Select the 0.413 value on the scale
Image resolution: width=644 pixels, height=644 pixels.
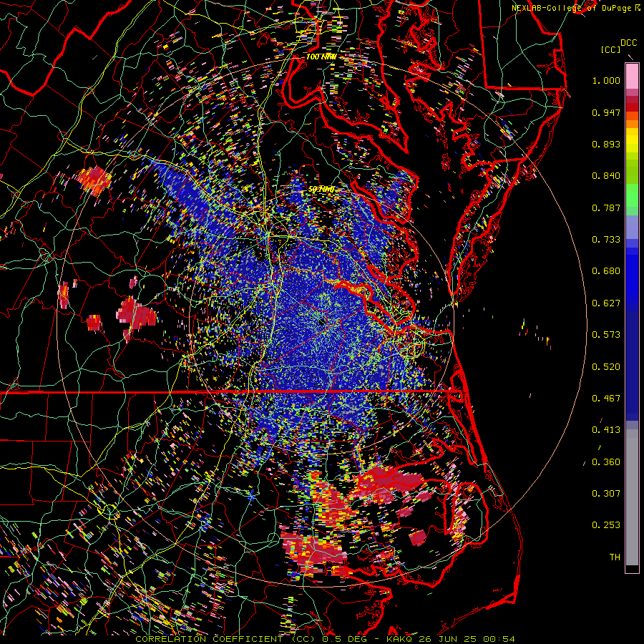point(606,430)
